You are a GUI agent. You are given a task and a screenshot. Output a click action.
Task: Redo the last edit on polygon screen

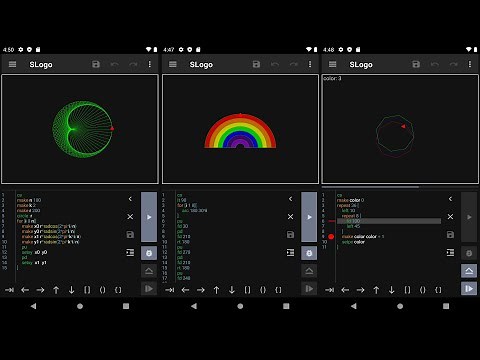(454, 64)
